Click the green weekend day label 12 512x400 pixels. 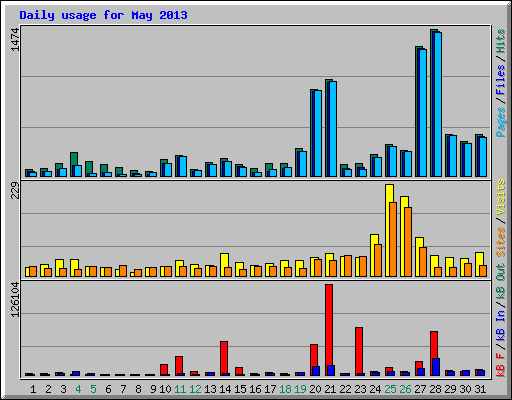(195, 389)
